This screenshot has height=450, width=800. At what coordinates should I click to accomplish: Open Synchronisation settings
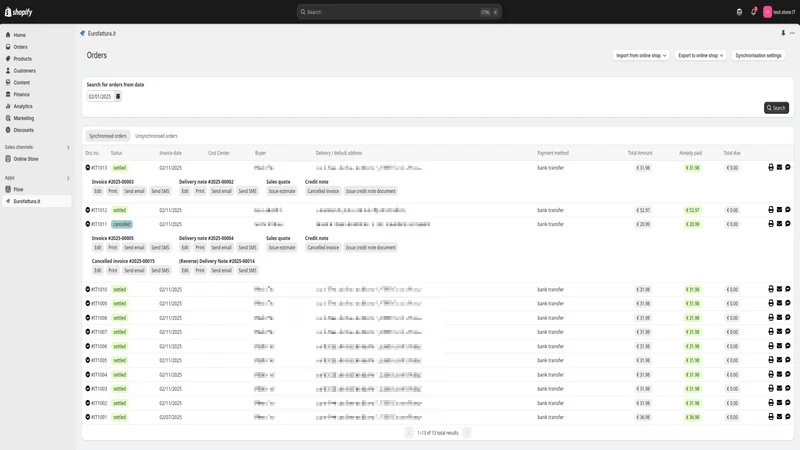(758, 56)
